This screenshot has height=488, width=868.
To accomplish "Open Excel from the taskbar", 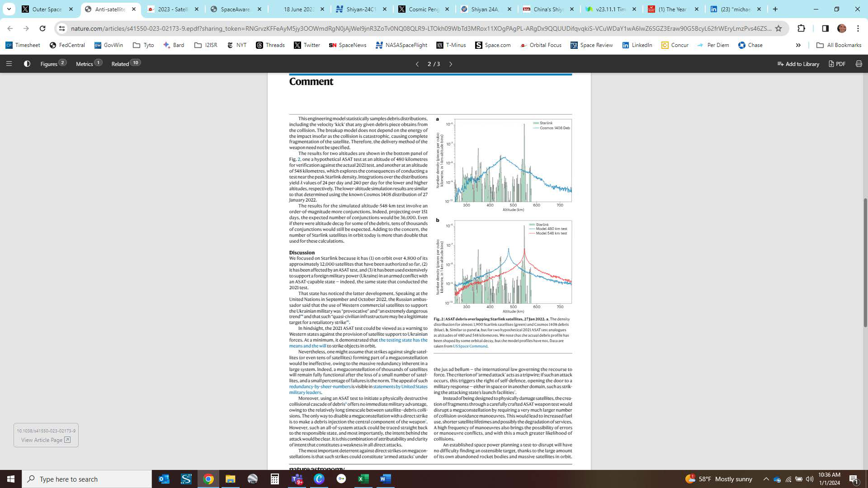I will coord(363,479).
